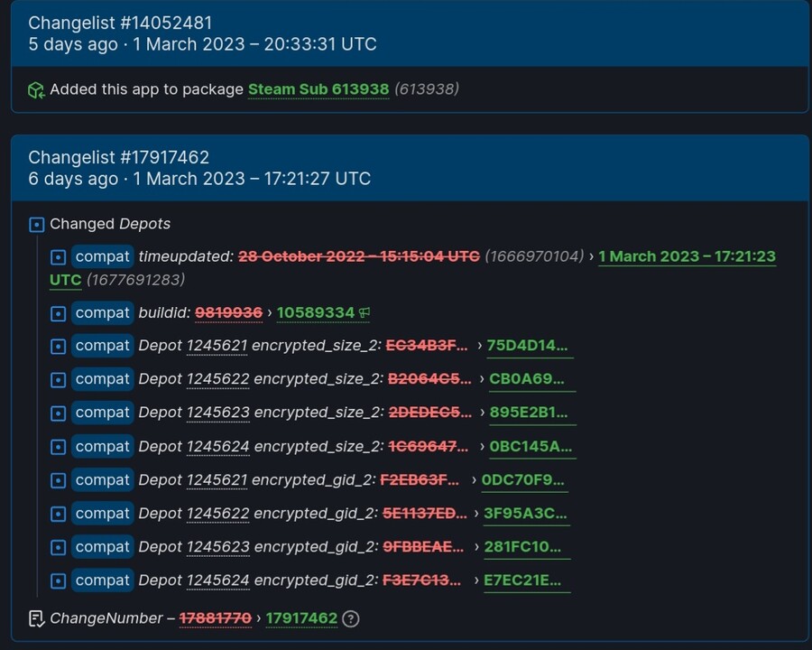Click the Depot 1245622 number link
Screen dimensions: 812x650
(x=220, y=379)
